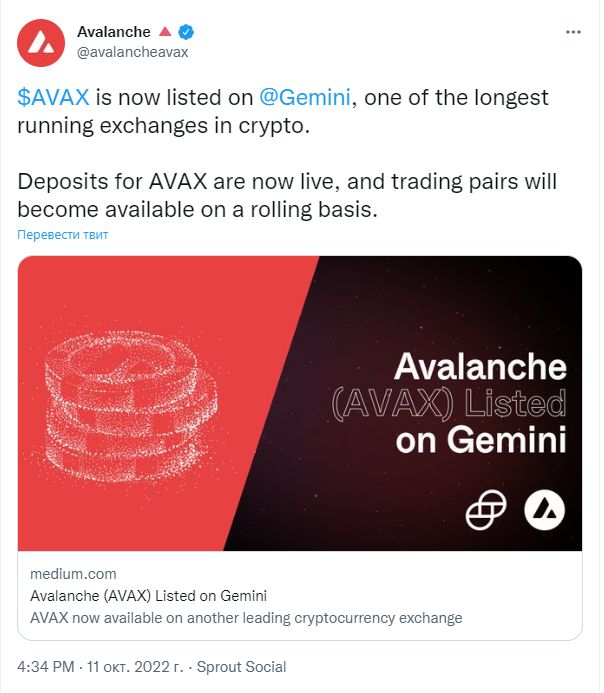The width and height of the screenshot is (604, 693).
Task: Open the medium.com source domain
Action: point(73,574)
